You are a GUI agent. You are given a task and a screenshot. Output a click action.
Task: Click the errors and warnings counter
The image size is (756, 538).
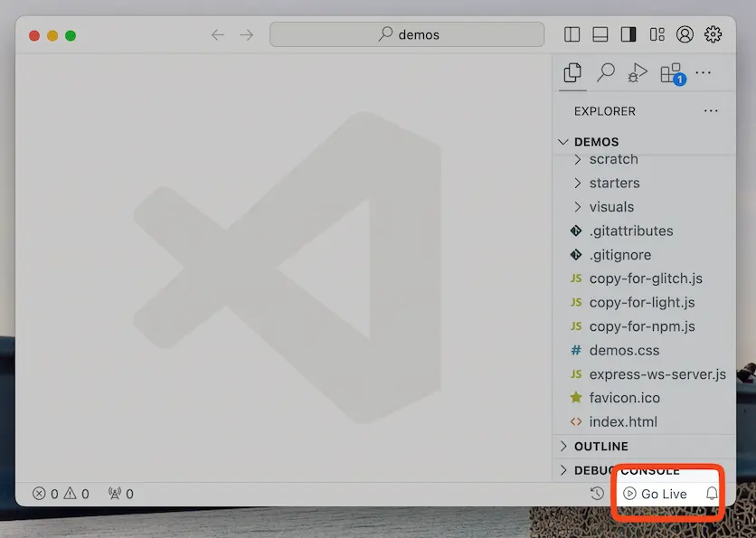61,494
